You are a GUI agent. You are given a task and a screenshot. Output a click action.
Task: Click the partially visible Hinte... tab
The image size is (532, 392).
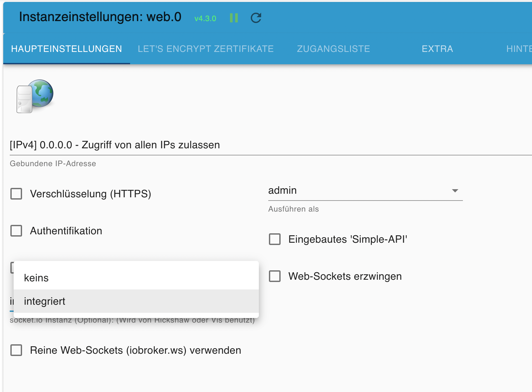(x=519, y=49)
